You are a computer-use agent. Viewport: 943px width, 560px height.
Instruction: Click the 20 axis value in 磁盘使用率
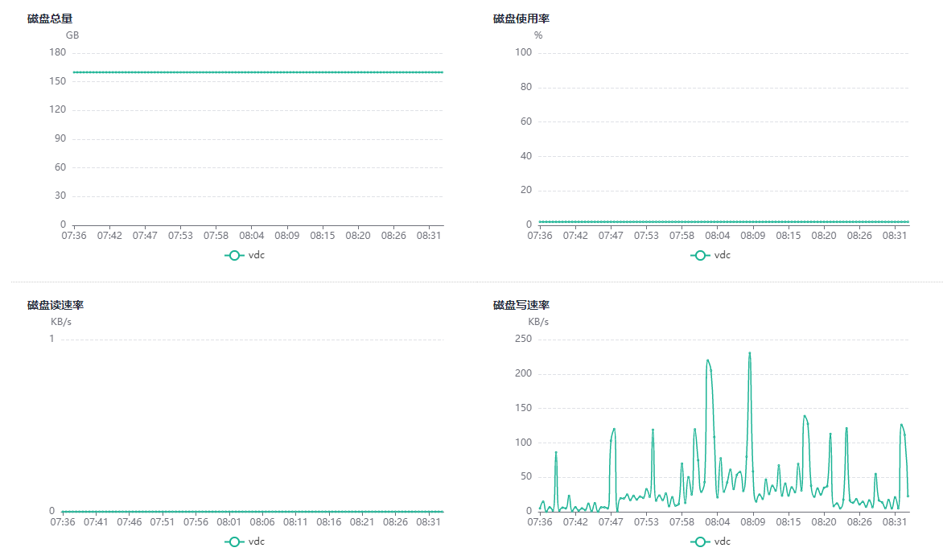526,190
